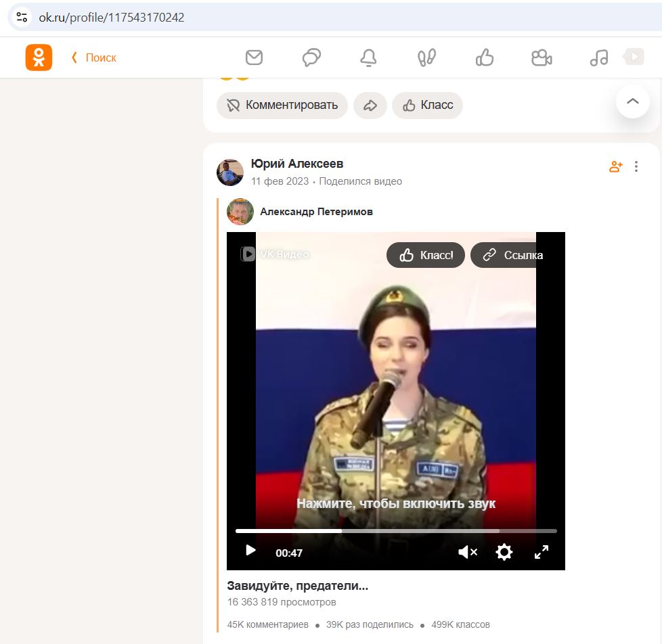
Task: Click the 11 фев 2023 post date
Action: coord(280,181)
